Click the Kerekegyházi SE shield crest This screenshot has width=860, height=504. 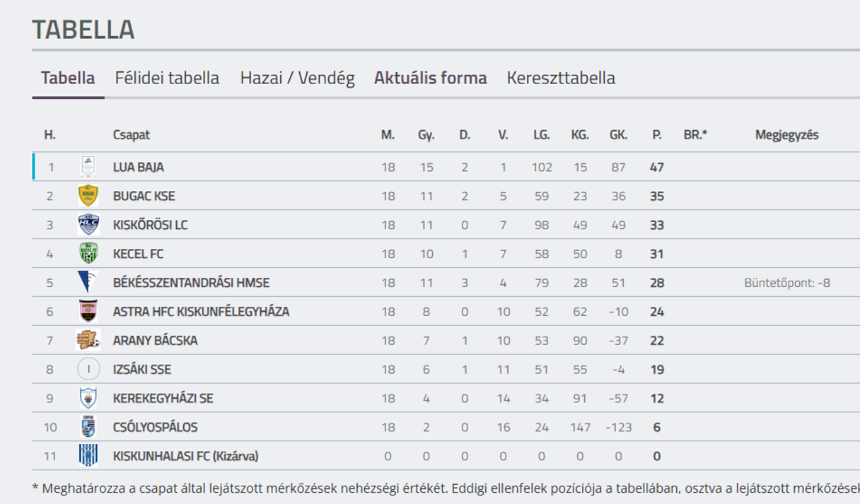(x=88, y=398)
